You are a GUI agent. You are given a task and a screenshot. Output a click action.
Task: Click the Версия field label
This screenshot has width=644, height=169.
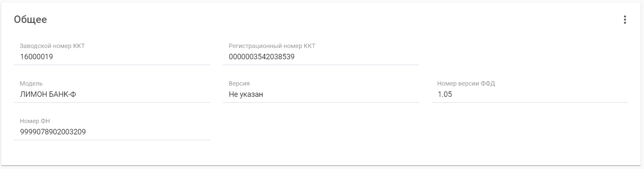tap(239, 83)
